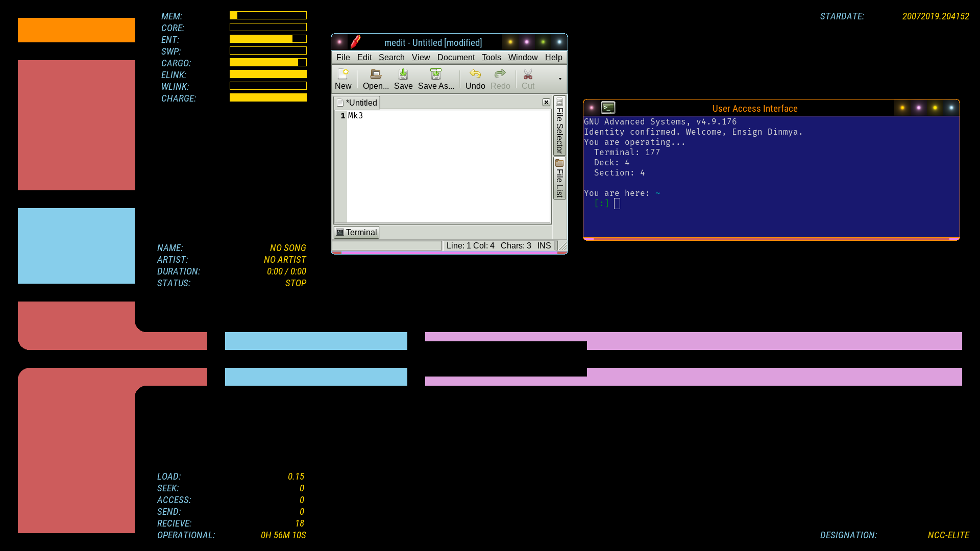Click orange dot button in terminal titlebar
Viewport: 980px width, 551px height.
902,108
